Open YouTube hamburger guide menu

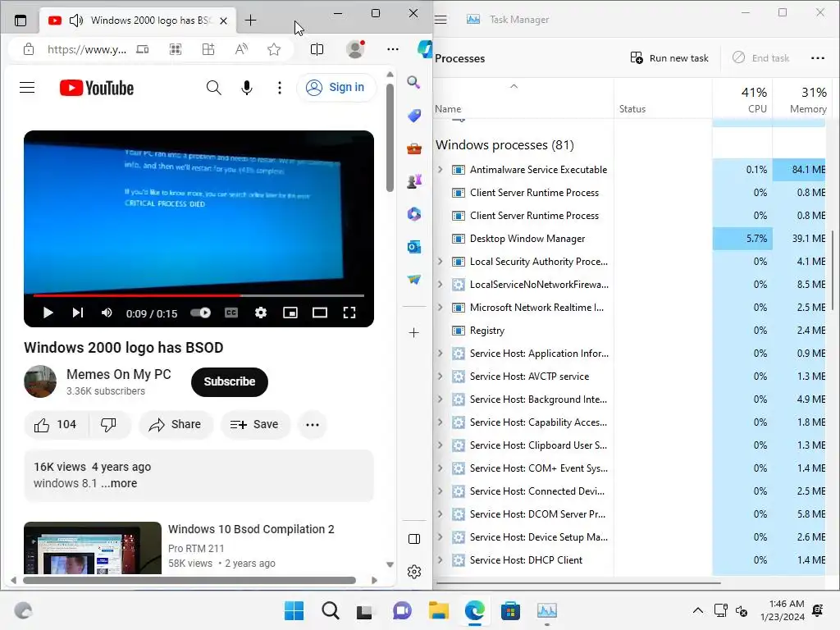tap(27, 87)
